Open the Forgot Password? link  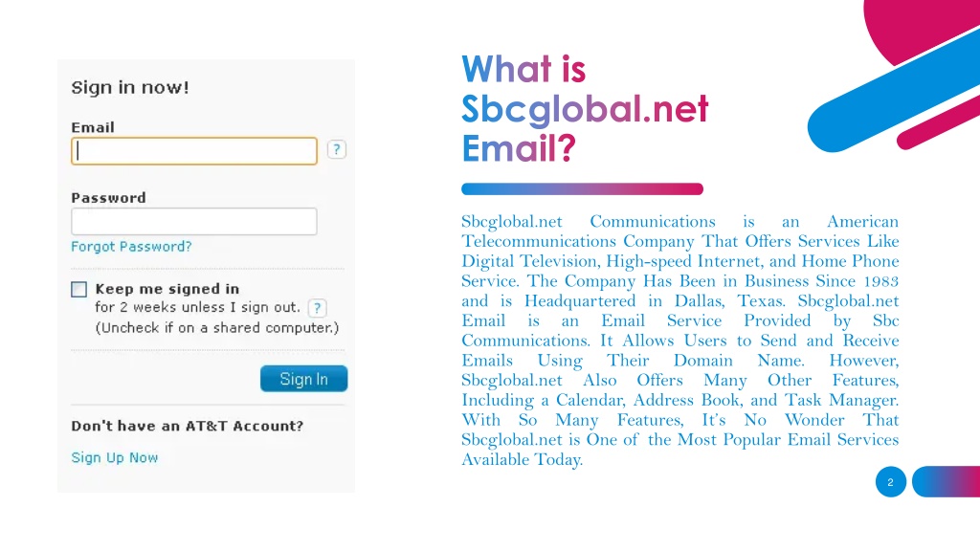coord(131,246)
